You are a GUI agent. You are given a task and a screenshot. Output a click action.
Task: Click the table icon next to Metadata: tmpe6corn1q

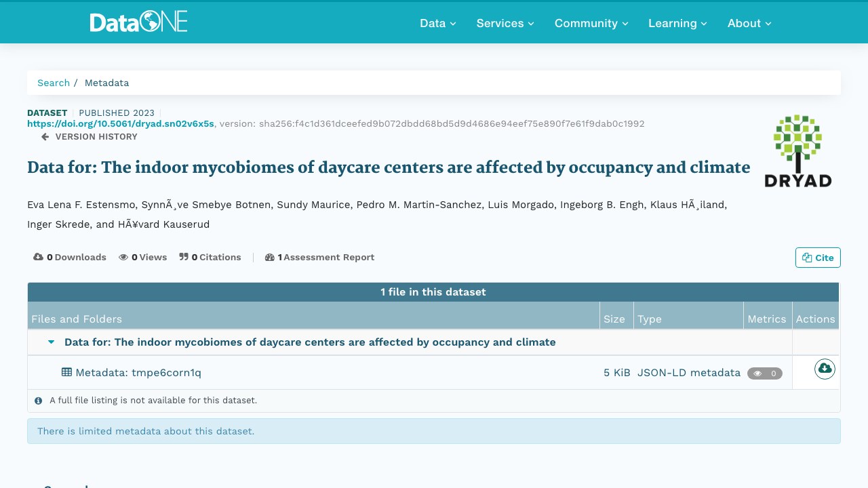point(66,372)
